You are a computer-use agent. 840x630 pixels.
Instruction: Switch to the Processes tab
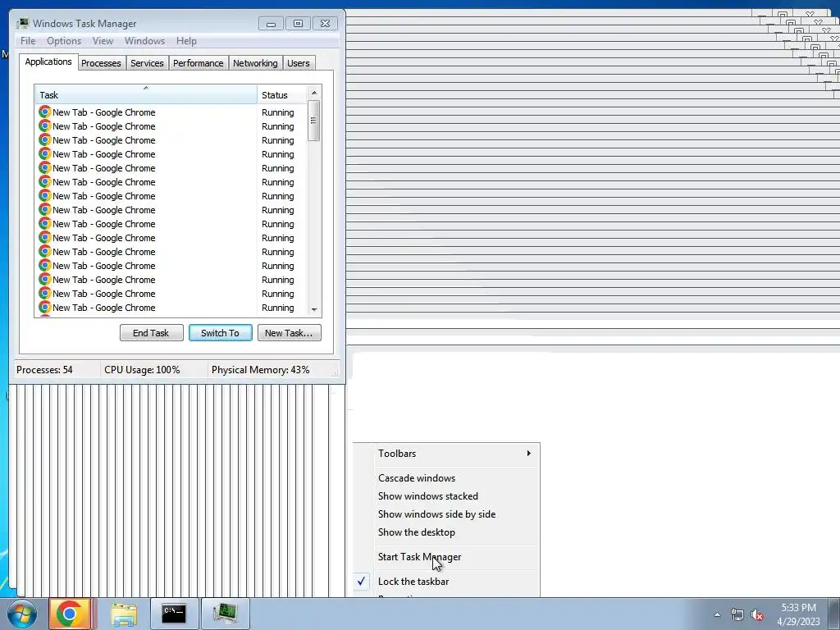(101, 63)
